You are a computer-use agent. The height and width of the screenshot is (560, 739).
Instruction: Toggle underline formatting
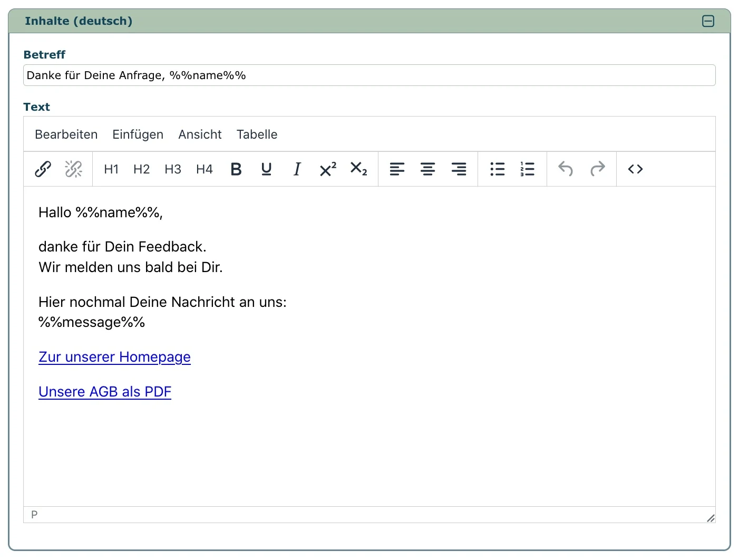pos(267,169)
